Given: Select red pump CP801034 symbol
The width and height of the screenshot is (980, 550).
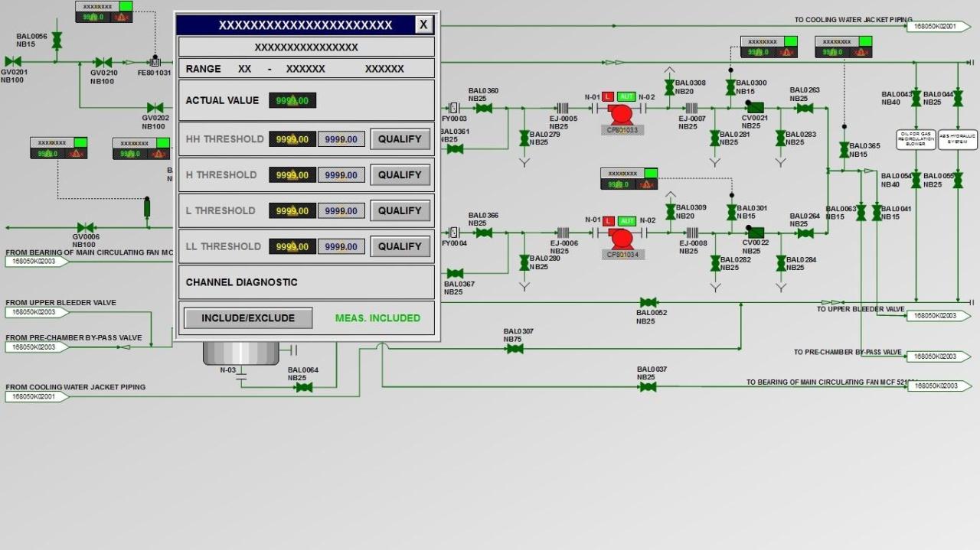Looking at the screenshot, I should tap(622, 239).
